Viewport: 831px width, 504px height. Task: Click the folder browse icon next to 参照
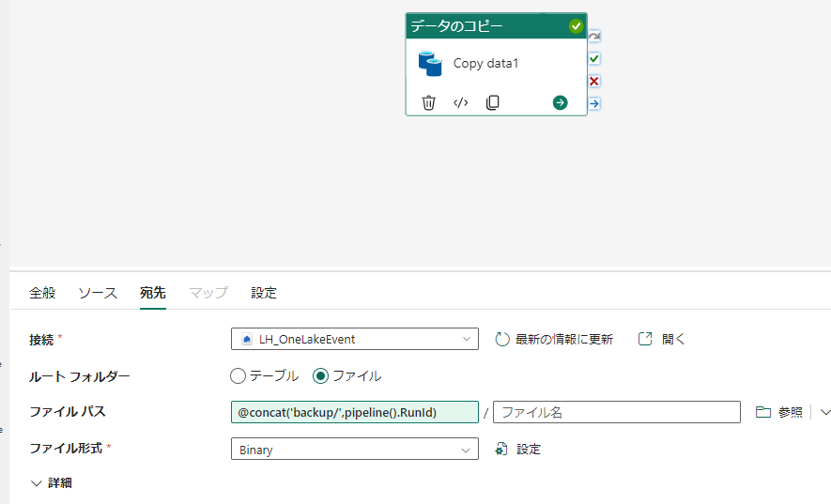point(763,412)
